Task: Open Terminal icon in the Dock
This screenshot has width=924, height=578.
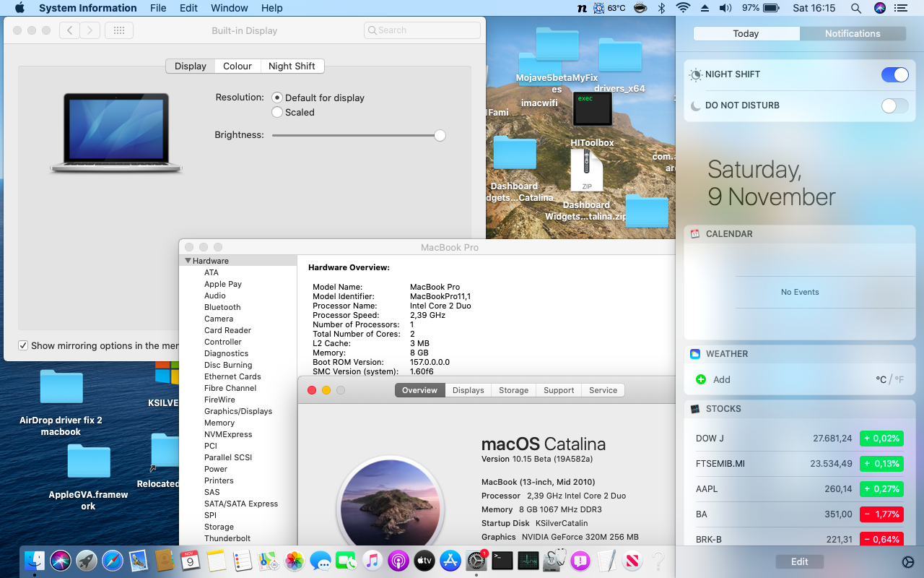Action: [502, 560]
